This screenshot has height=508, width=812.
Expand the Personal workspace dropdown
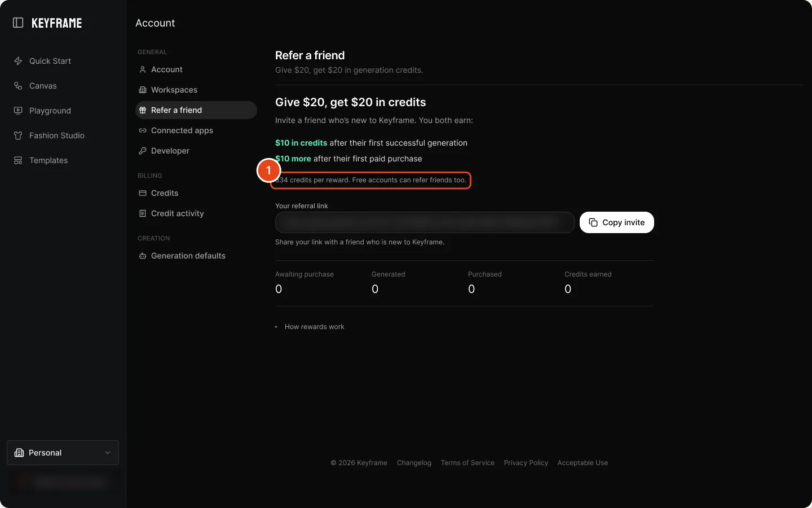[x=63, y=453]
